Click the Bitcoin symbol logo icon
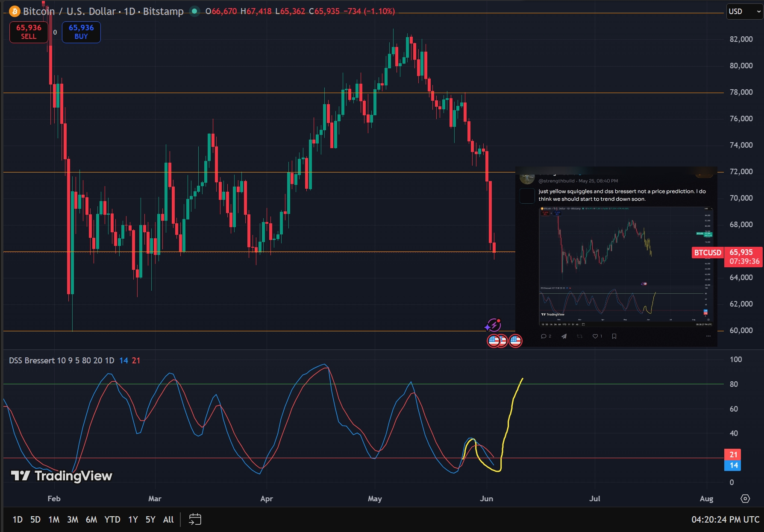 pos(15,12)
